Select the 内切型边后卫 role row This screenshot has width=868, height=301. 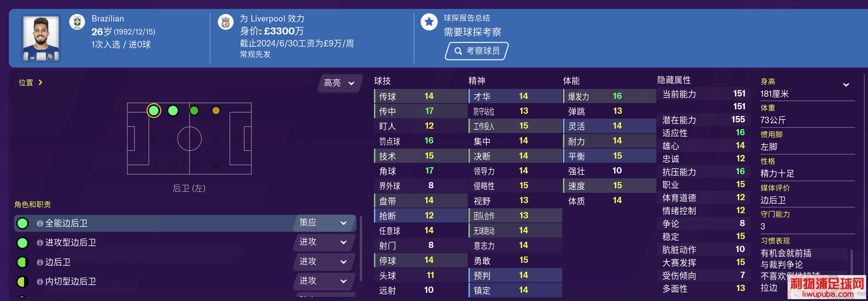point(185,281)
